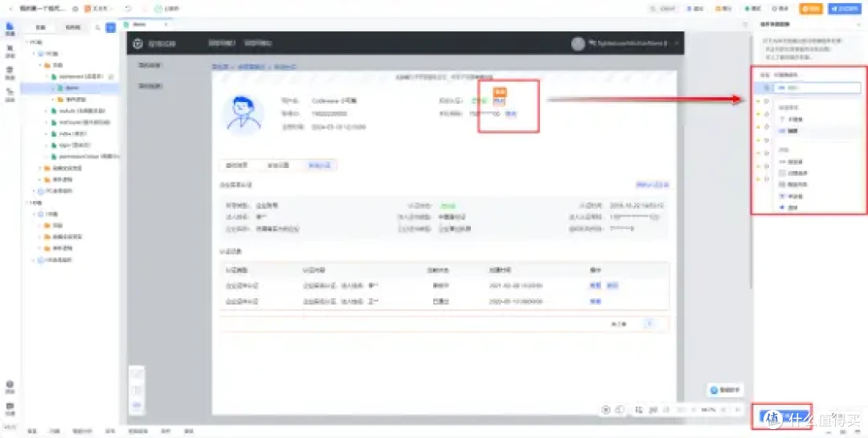Click the back arrow beside the project title
868x438 pixels.
pyautogui.click(x=10, y=9)
